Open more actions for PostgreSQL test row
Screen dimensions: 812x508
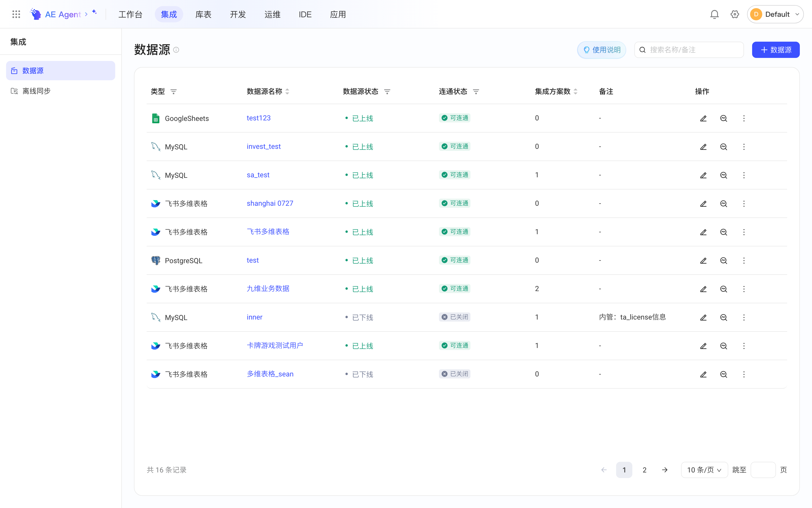pyautogui.click(x=744, y=260)
